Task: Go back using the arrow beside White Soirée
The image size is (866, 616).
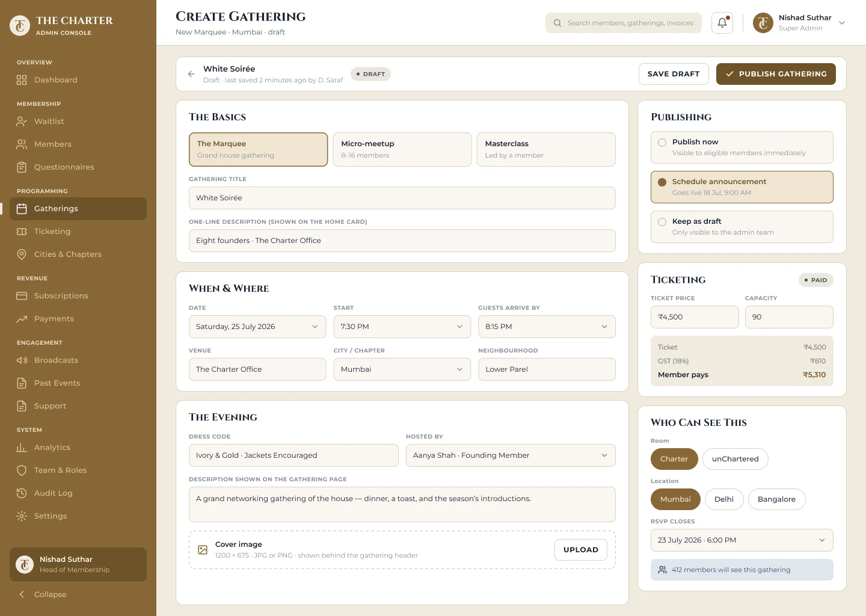Action: (x=191, y=74)
